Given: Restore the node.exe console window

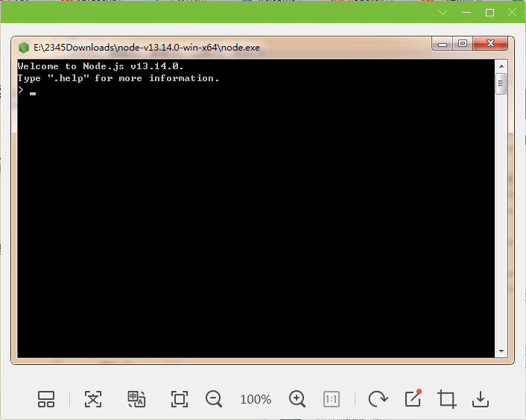Looking at the screenshot, I should (x=463, y=44).
